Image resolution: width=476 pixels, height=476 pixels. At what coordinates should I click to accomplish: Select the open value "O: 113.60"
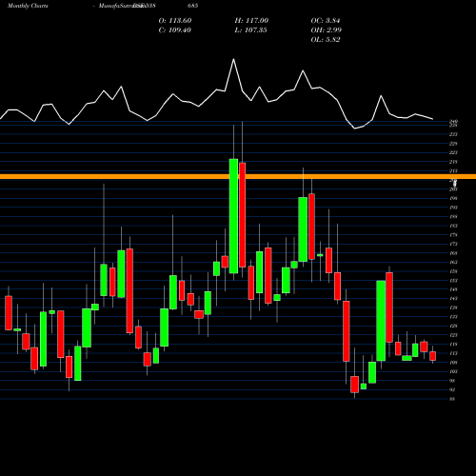pyautogui.click(x=175, y=21)
